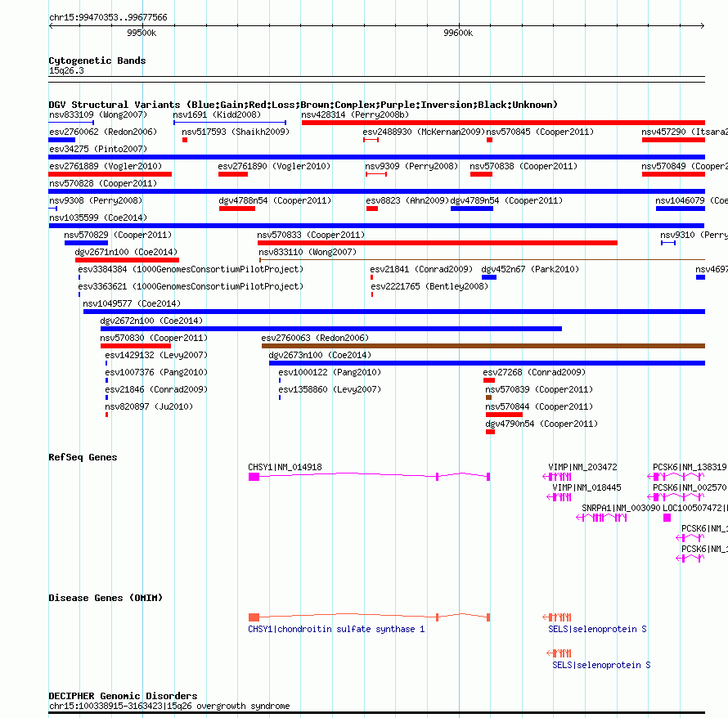This screenshot has width=728, height=718.
Task: Open the esv21841 (Conrad2009) variant label
Action: 421,269
